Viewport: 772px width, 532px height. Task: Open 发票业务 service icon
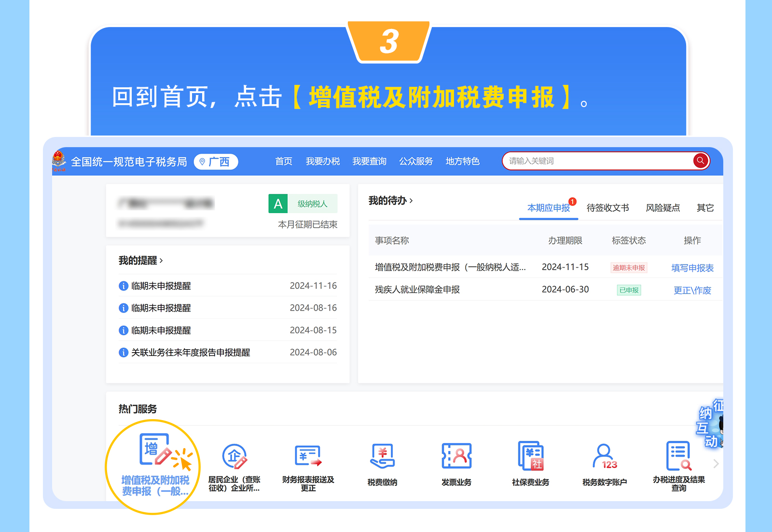[x=456, y=457]
